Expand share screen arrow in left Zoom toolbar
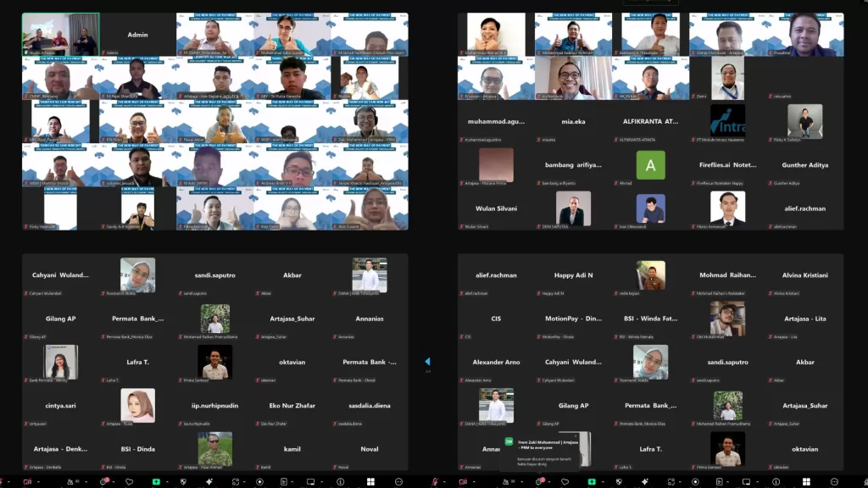 coord(167,482)
